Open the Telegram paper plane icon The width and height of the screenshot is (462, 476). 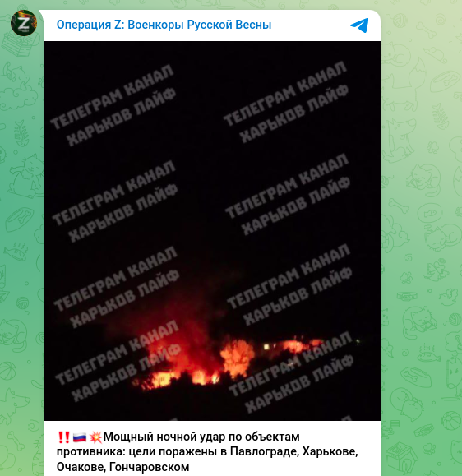pos(359,25)
